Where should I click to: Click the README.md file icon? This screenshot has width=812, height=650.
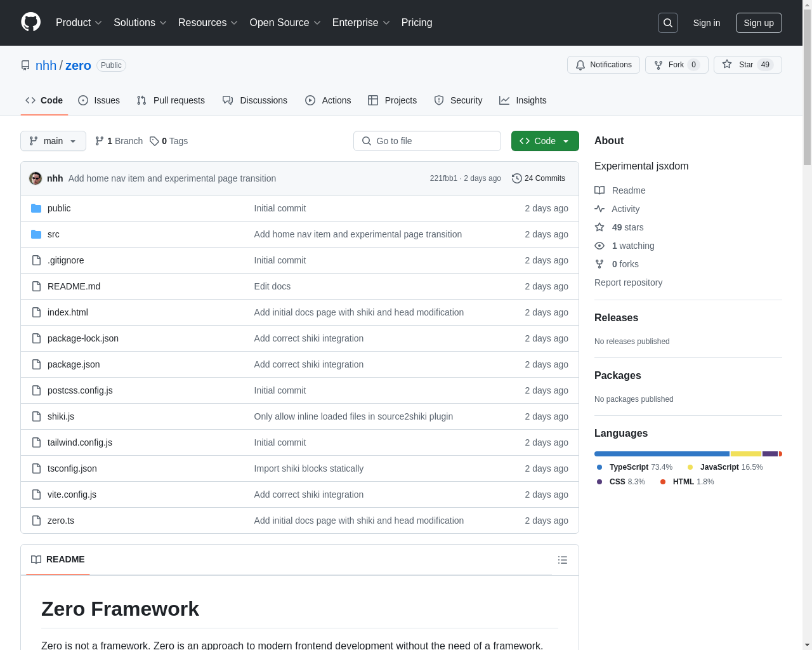click(36, 286)
